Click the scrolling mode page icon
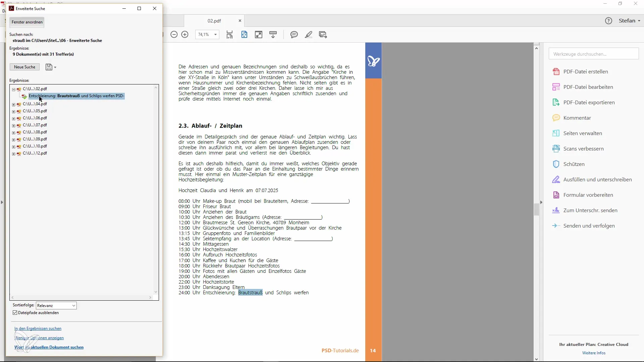The image size is (644, 362). pos(229,35)
